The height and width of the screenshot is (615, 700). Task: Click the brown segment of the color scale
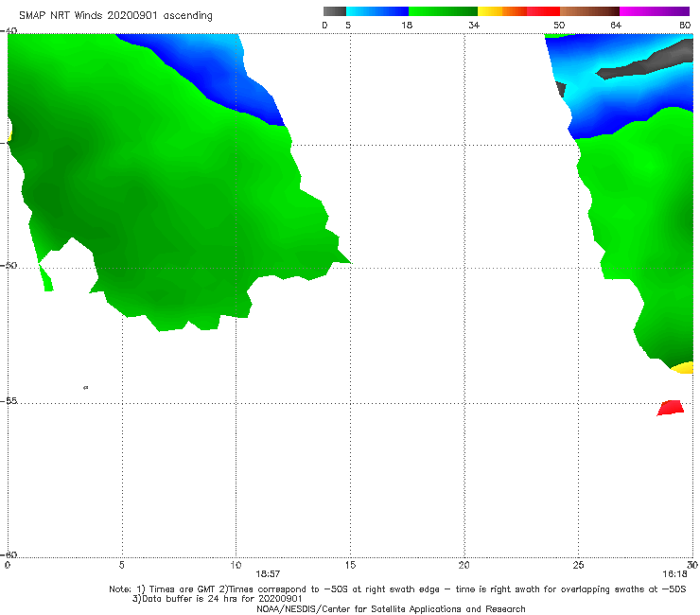(589, 11)
